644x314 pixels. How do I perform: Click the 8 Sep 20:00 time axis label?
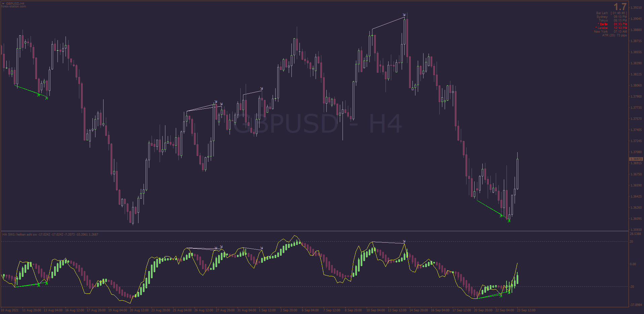point(353,310)
